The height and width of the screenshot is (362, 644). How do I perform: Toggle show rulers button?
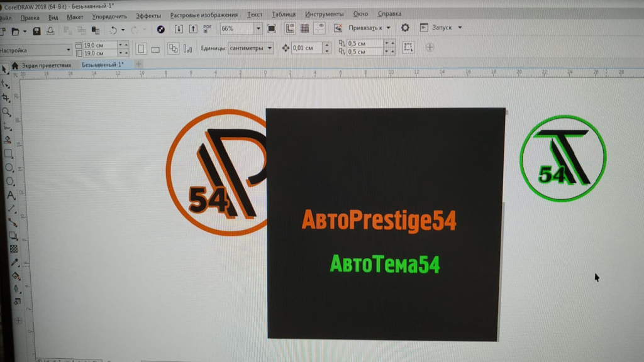pyautogui.click(x=290, y=28)
